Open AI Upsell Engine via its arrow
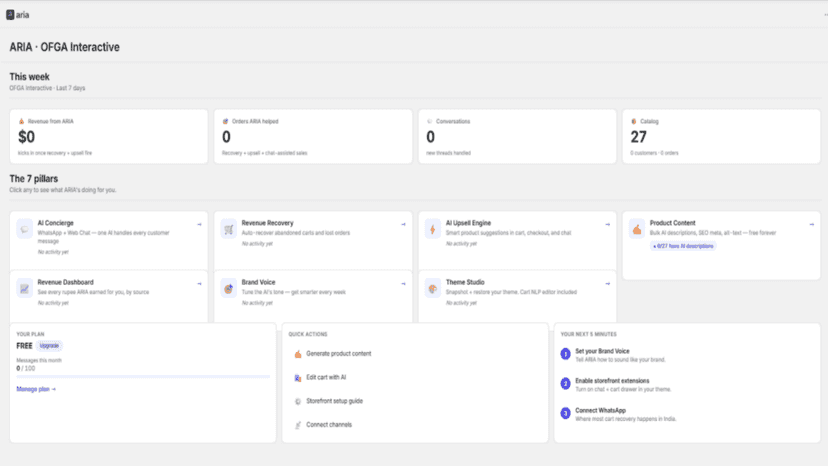This screenshot has height=466, width=828. [607, 225]
